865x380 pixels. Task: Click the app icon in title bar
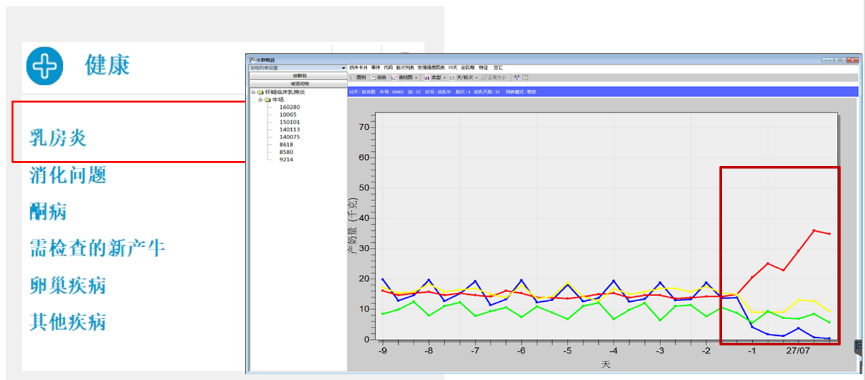(252, 59)
